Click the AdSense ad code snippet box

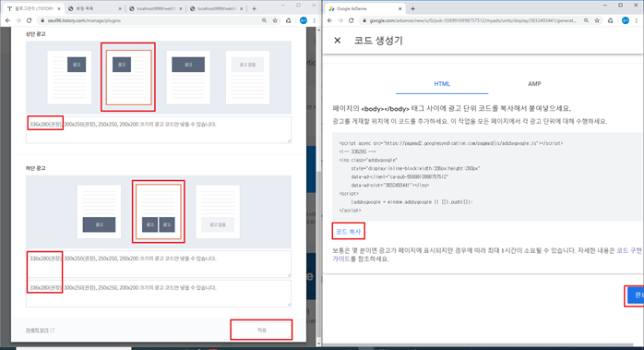[487, 177]
